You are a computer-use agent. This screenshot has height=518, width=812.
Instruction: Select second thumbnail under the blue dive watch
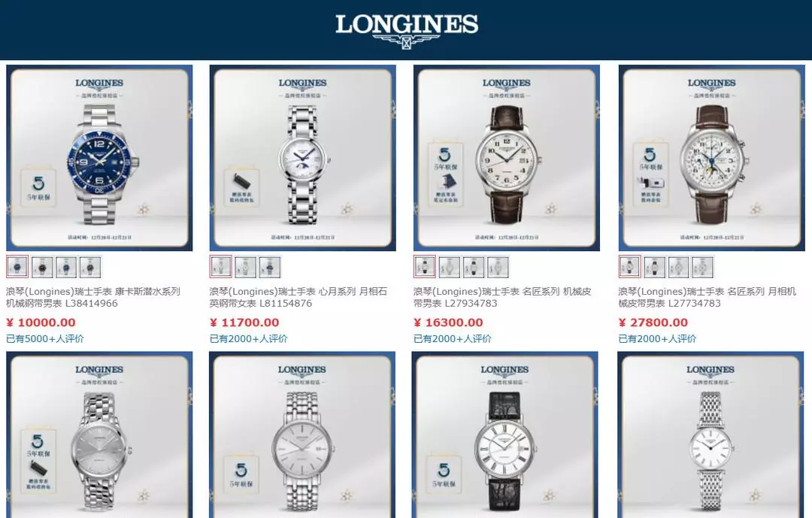42,267
